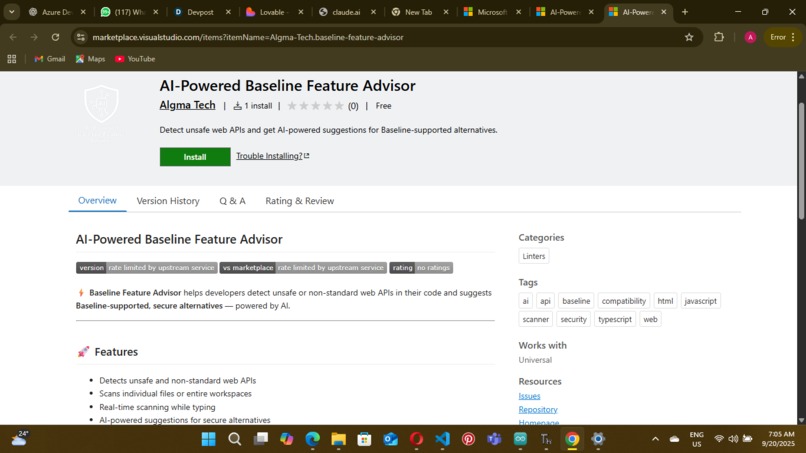Image resolution: width=806 pixels, height=453 pixels.
Task: Open File Explorer from the taskbar
Action: [x=338, y=439]
